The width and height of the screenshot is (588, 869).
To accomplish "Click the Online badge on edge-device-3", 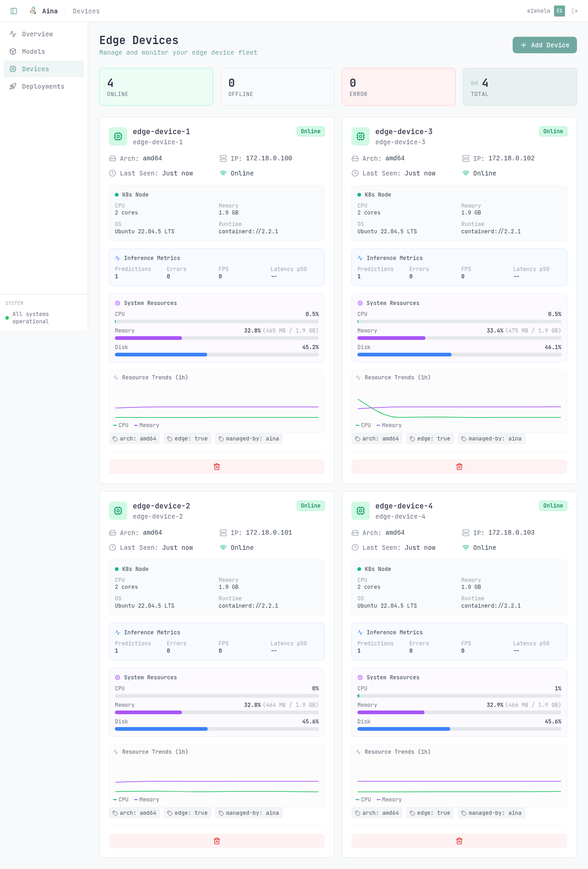I will [x=553, y=131].
